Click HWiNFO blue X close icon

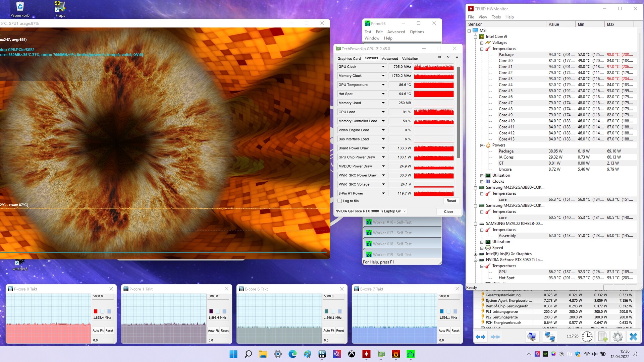[x=633, y=337]
